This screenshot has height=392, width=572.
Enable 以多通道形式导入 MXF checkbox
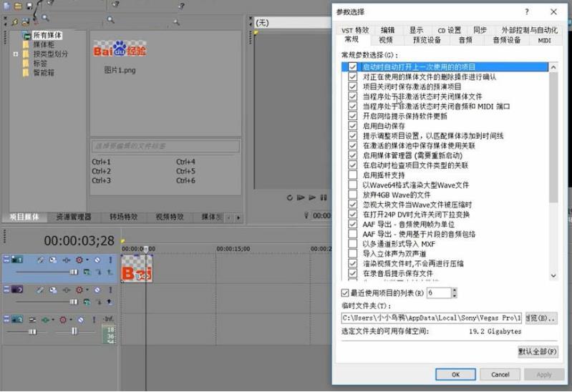[352, 244]
